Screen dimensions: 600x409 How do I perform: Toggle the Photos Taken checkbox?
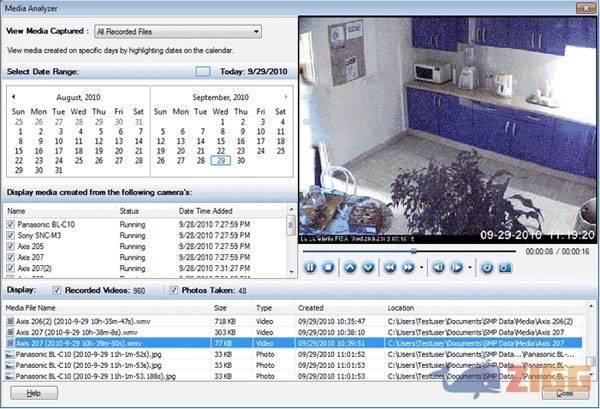(x=174, y=290)
